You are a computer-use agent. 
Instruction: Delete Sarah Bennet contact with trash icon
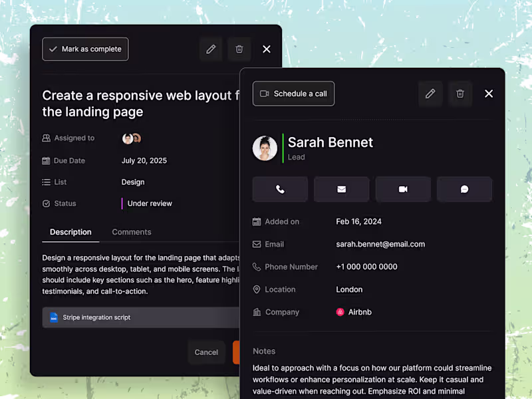(x=460, y=94)
